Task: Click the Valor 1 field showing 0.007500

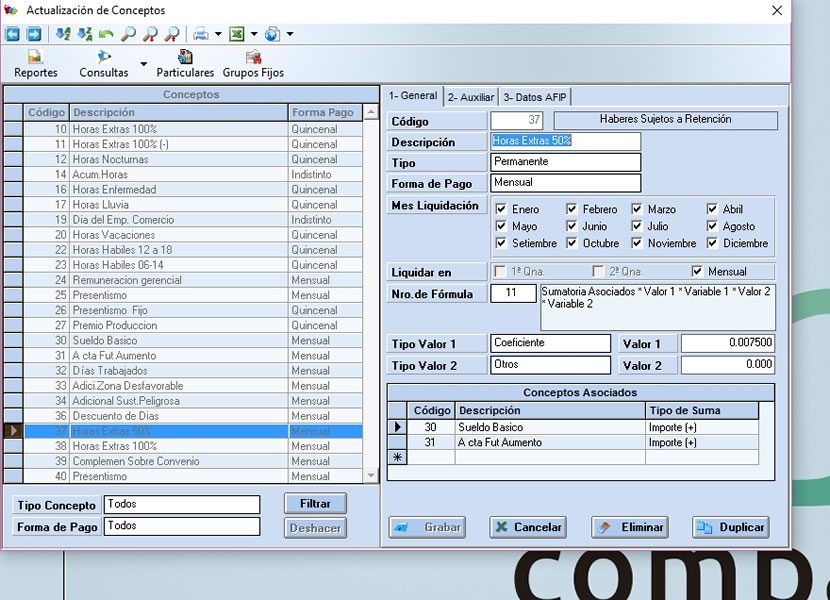Action: point(727,343)
